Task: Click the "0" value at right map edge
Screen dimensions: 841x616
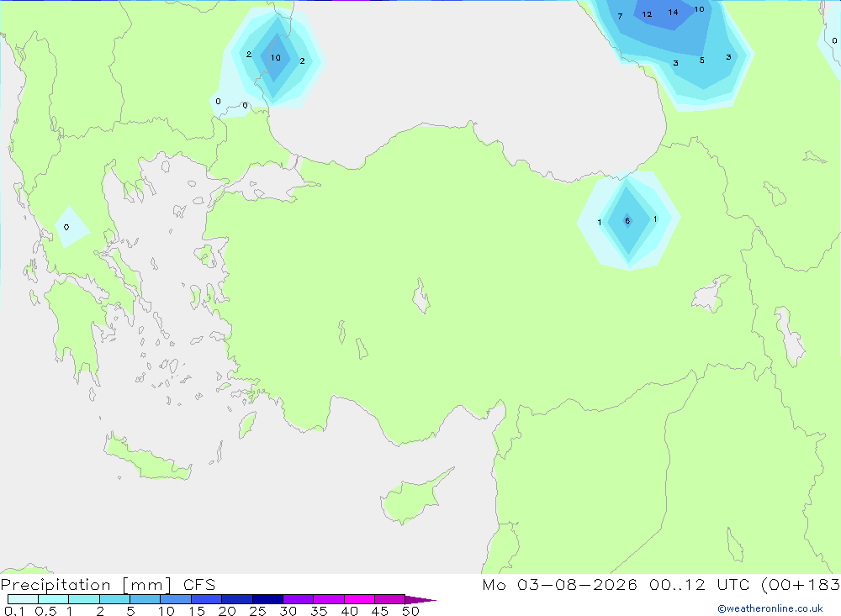Action: coord(834,40)
